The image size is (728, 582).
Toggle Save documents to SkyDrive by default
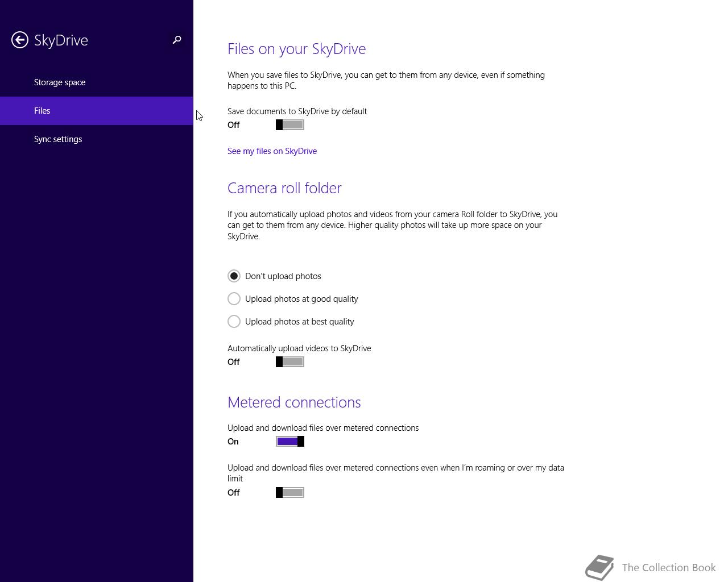coord(290,125)
